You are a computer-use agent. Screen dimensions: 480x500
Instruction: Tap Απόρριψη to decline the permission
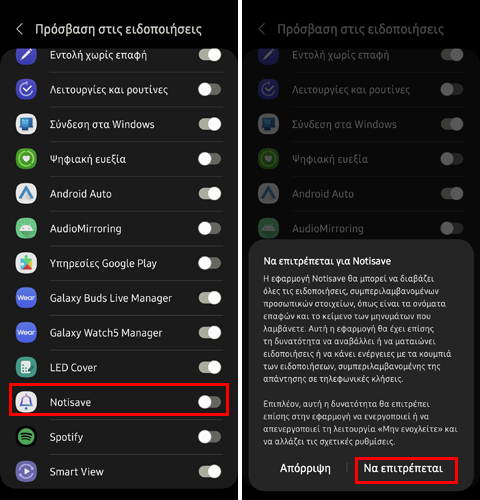tap(305, 468)
